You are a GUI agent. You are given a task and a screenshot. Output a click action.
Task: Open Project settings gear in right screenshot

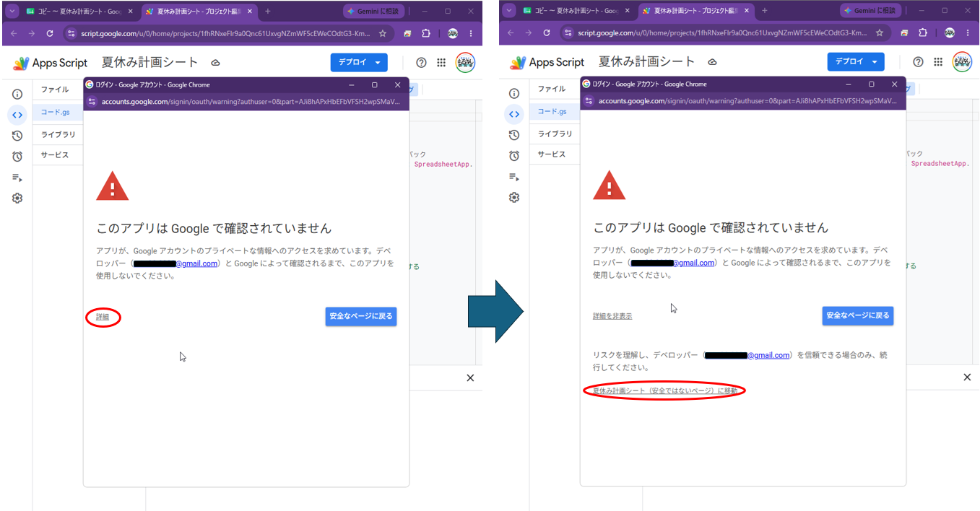tap(514, 198)
